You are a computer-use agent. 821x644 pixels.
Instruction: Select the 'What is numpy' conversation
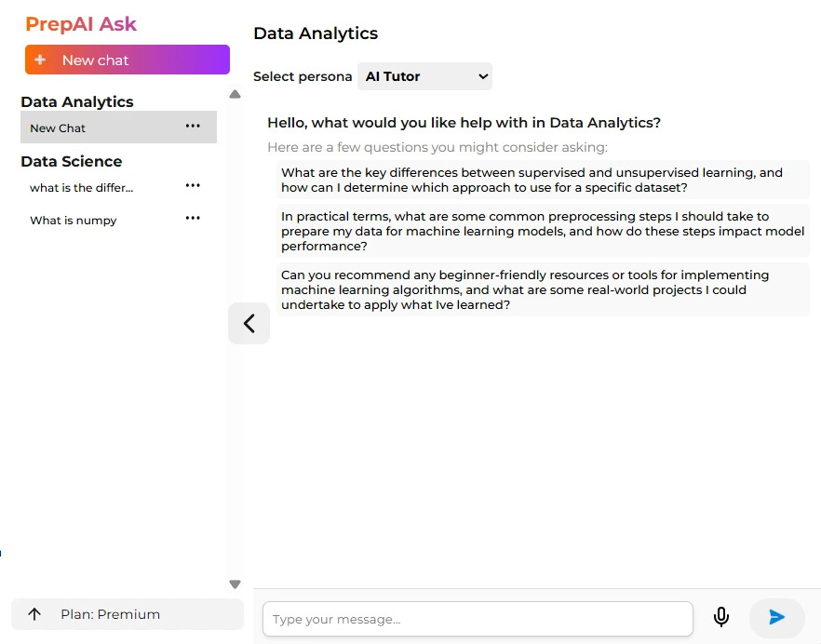coord(74,220)
